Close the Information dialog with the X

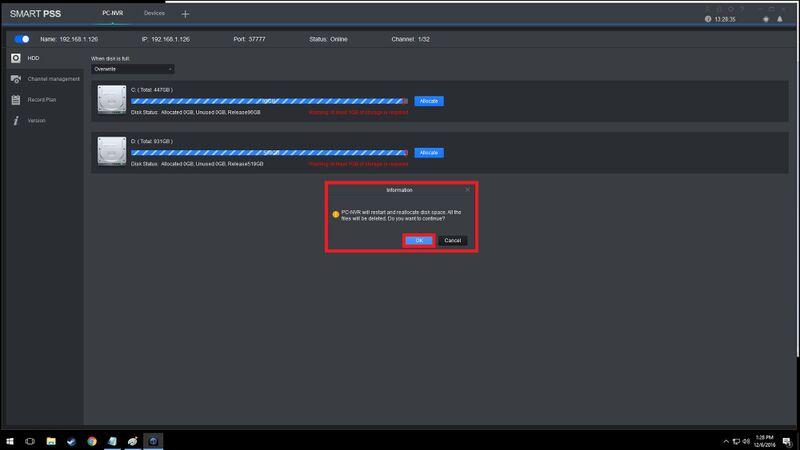(468, 190)
